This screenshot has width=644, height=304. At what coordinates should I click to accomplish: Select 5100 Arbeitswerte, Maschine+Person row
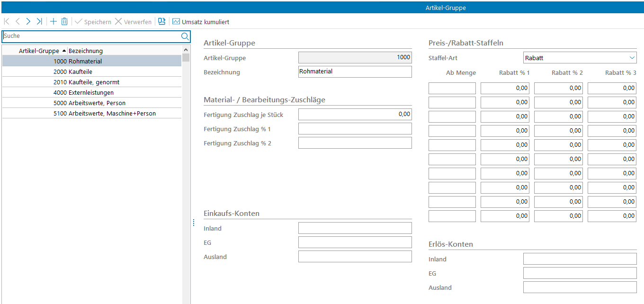(x=92, y=113)
